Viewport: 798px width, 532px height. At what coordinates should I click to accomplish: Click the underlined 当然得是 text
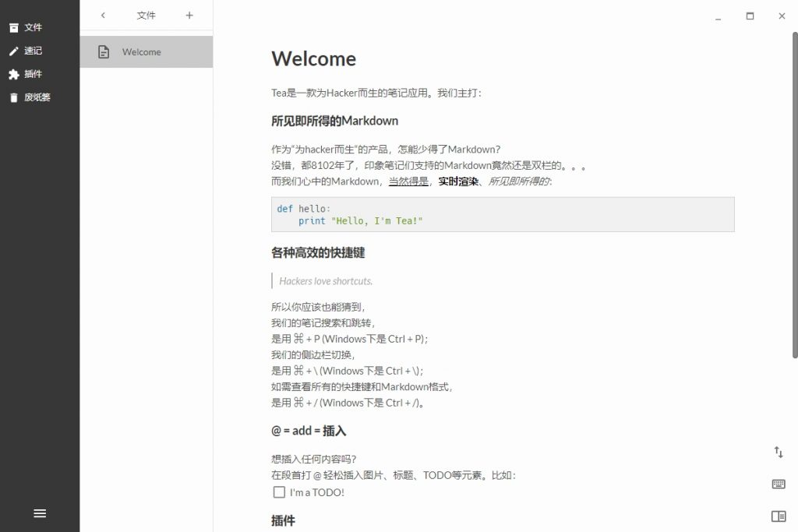coord(408,181)
